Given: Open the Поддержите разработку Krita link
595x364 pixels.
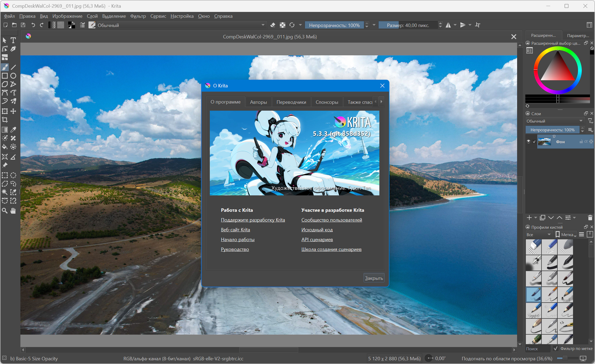Looking at the screenshot, I should point(253,220).
